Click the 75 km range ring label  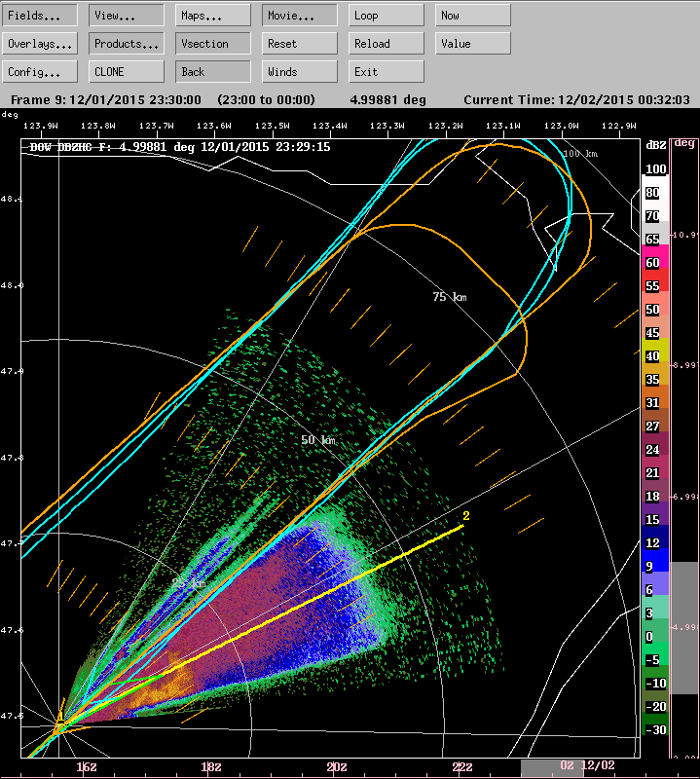[x=449, y=297]
